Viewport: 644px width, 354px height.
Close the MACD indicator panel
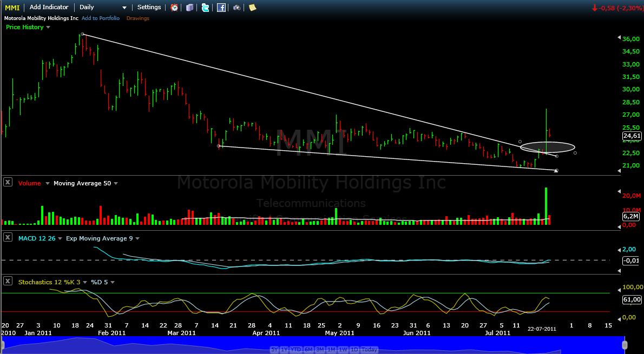[8, 238]
